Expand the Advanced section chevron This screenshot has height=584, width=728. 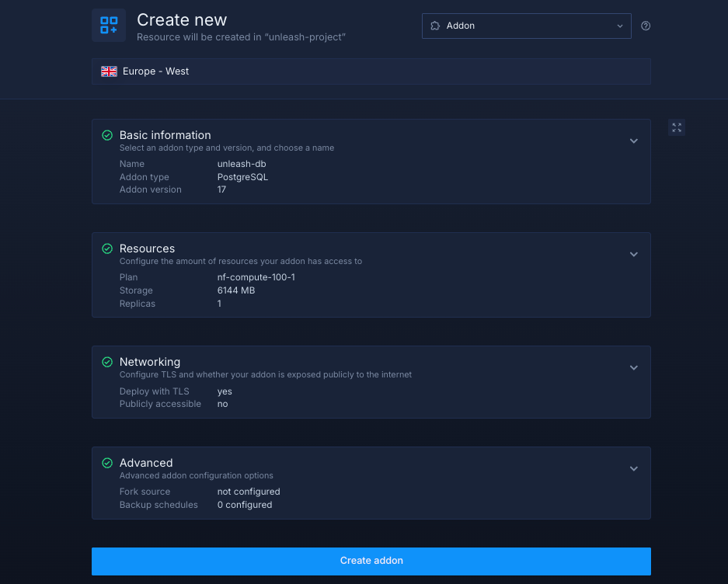633,469
